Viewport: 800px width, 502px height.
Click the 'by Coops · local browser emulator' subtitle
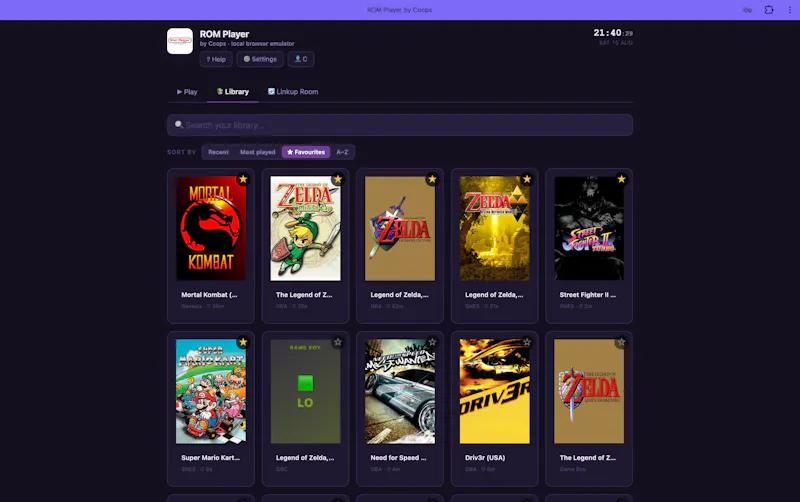click(247, 44)
